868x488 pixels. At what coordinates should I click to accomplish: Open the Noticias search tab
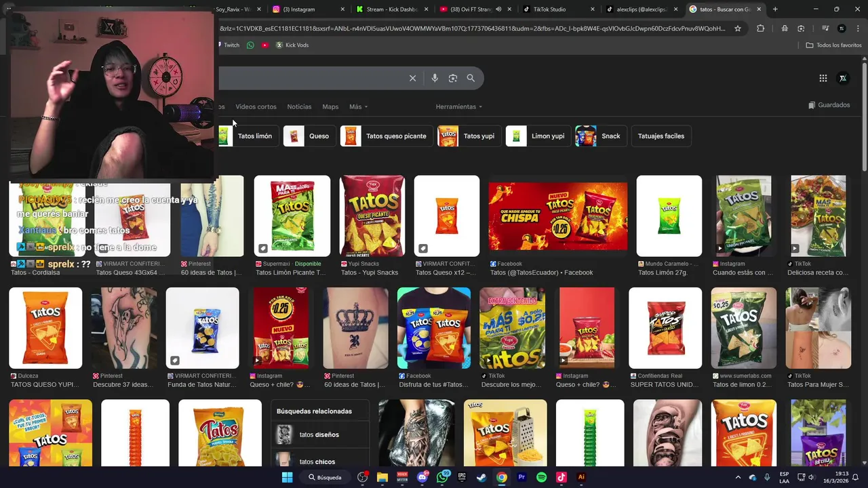(x=299, y=106)
